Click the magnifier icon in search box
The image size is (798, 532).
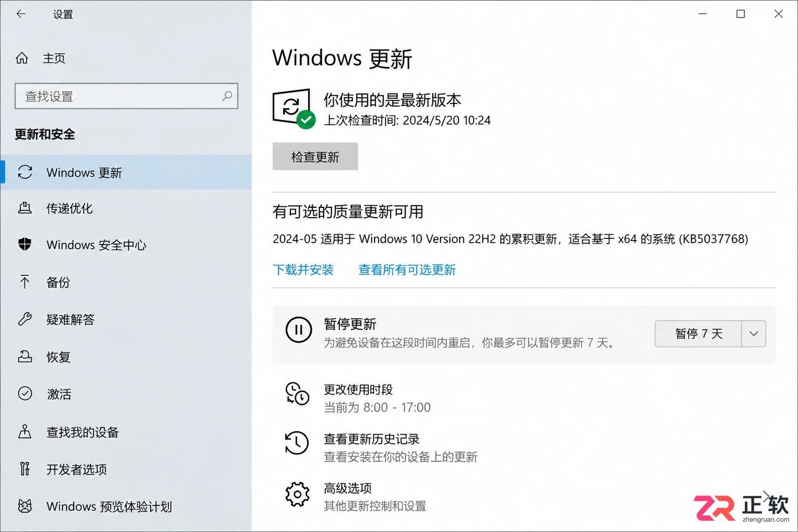tap(227, 96)
